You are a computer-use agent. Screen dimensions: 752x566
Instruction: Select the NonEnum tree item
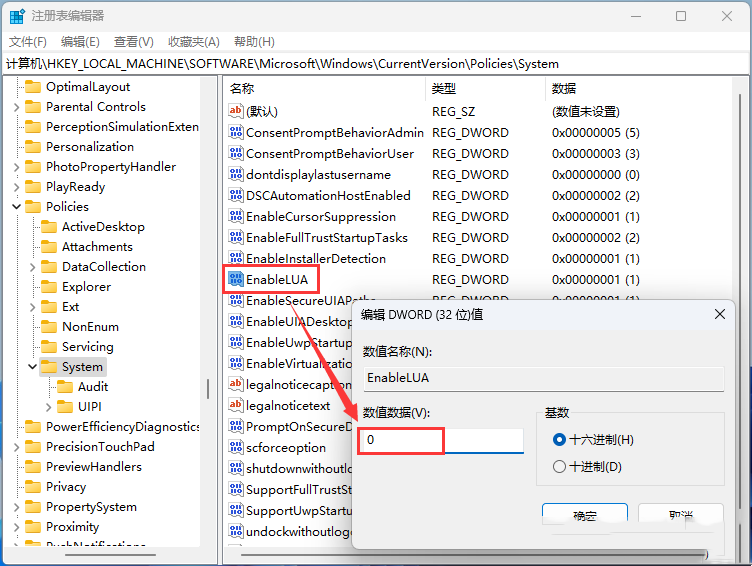coord(90,327)
